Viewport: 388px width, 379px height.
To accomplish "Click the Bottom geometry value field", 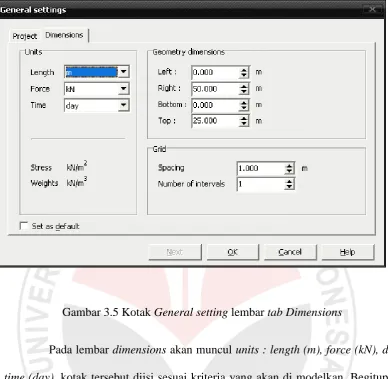I will (215, 105).
